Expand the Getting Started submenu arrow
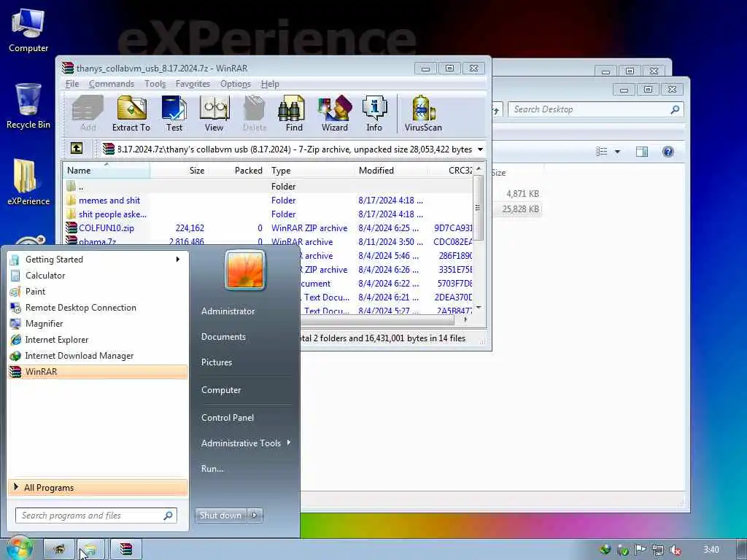 (x=178, y=259)
